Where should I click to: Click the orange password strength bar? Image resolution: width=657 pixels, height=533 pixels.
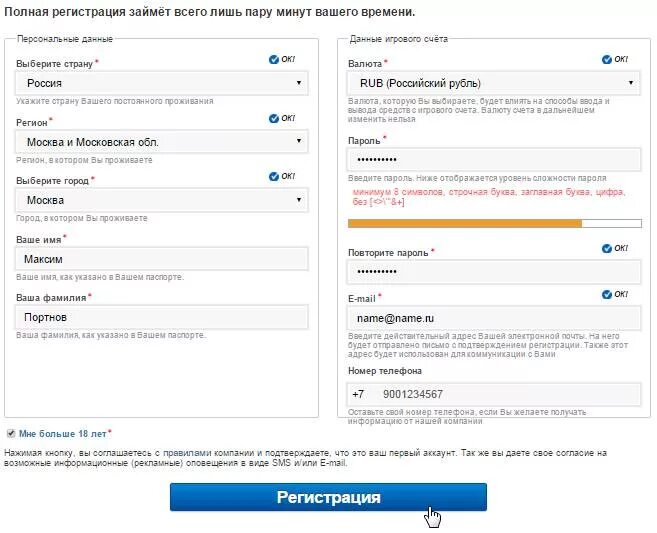[x=464, y=223]
